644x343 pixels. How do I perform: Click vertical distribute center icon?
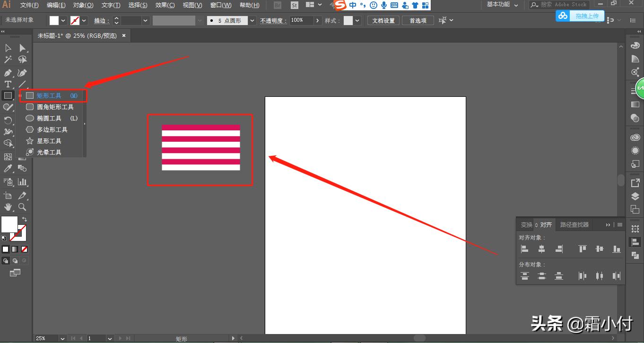pyautogui.click(x=542, y=276)
